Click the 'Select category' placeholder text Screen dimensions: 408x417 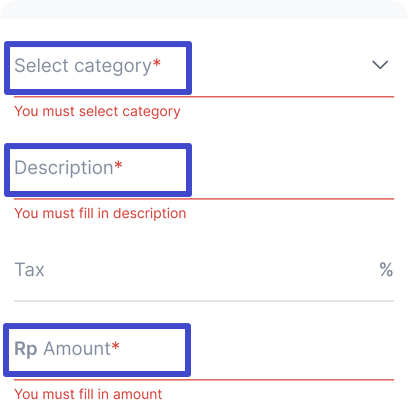tap(83, 66)
